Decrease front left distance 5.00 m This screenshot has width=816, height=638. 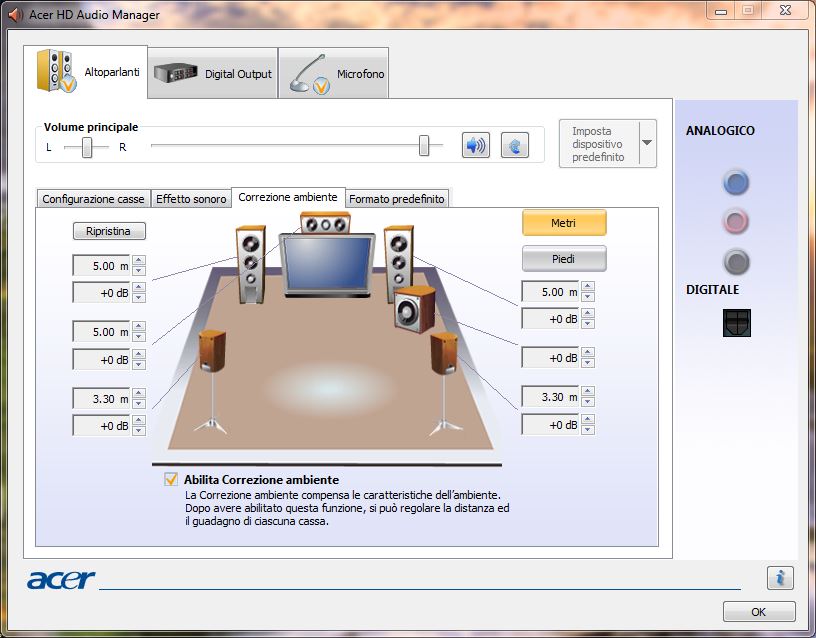(x=138, y=271)
